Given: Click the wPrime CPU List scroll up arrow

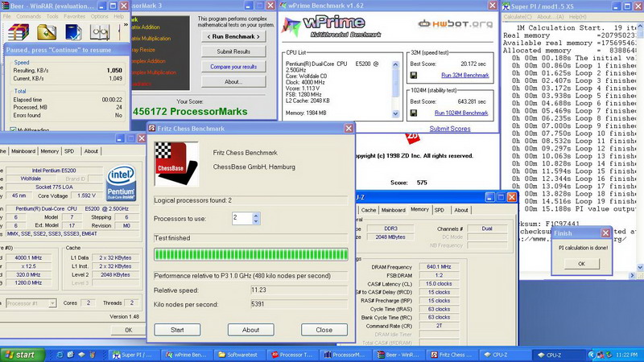Looking at the screenshot, I should point(395,64).
